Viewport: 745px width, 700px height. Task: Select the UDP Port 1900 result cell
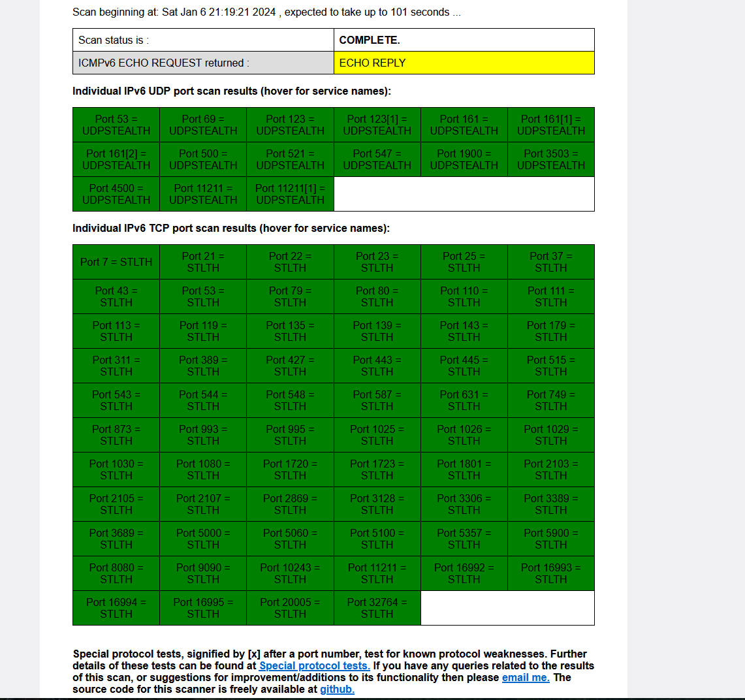464,159
